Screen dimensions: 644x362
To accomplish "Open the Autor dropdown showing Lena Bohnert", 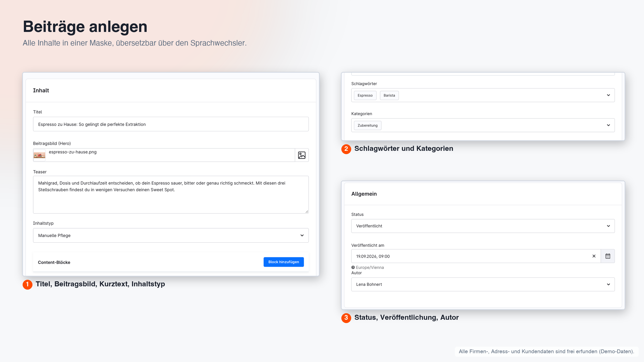I will [483, 284].
